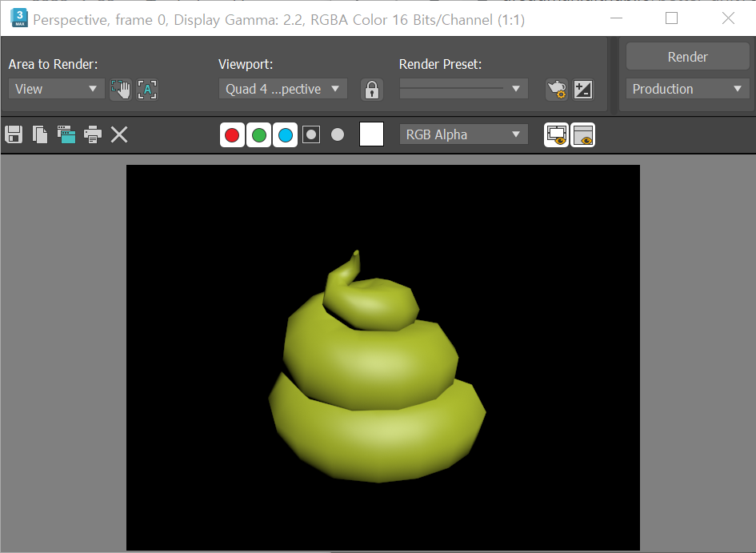Screen dimensions: 756x553
Task: Open Render Setup teapot icon
Action: point(556,90)
